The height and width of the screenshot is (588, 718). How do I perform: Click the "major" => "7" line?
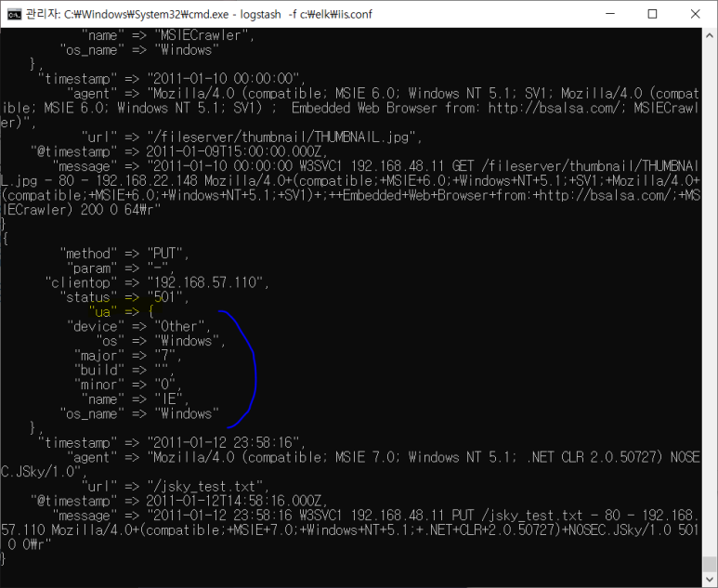pyautogui.click(x=128, y=356)
